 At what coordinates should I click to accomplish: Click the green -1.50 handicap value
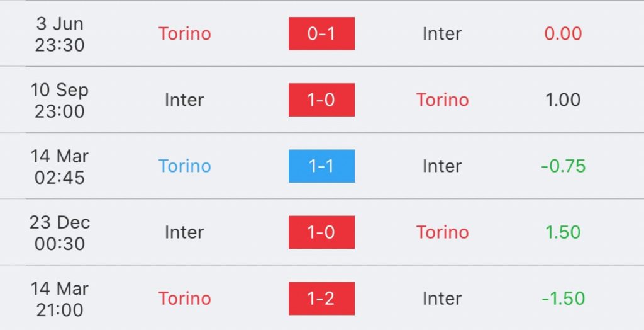pos(563,299)
